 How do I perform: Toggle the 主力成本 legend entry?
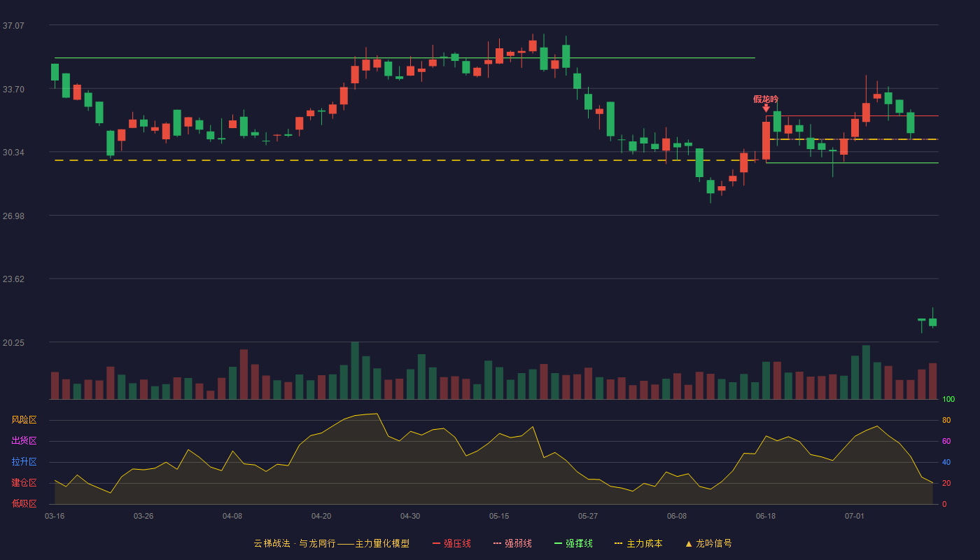click(638, 543)
